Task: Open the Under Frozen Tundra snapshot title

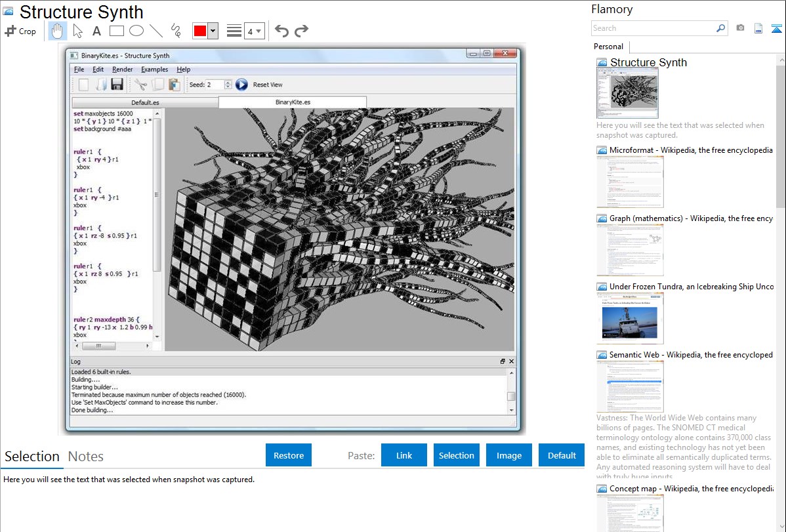Action: coord(692,287)
